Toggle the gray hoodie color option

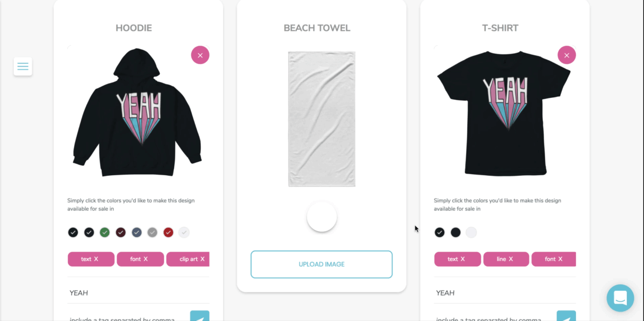click(152, 232)
